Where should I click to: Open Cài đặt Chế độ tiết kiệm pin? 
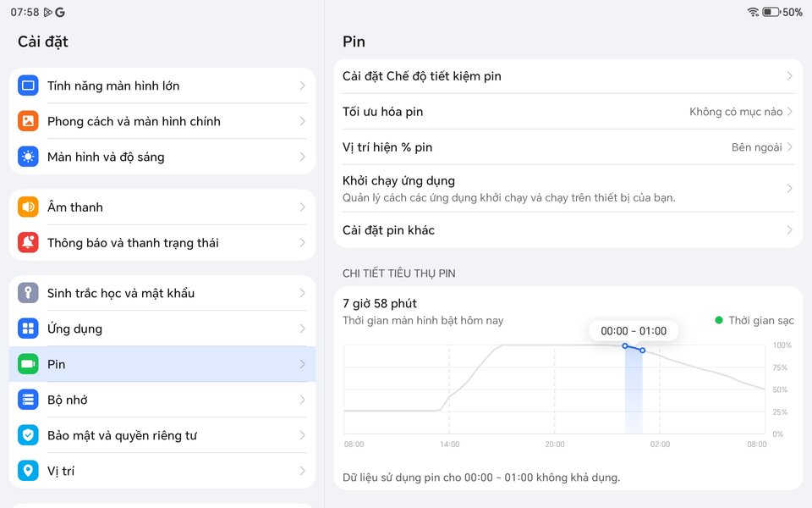click(x=568, y=76)
